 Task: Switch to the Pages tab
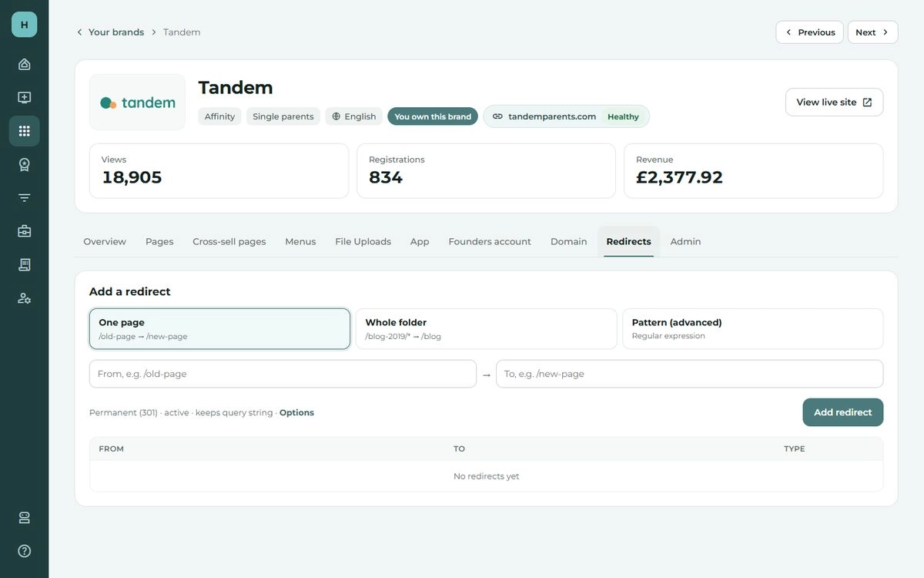pyautogui.click(x=159, y=241)
